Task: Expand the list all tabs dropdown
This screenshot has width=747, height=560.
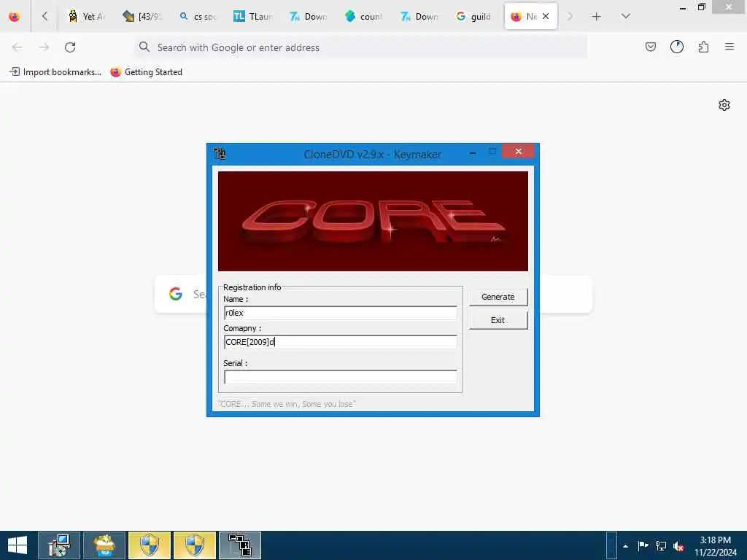Action: pos(626,16)
